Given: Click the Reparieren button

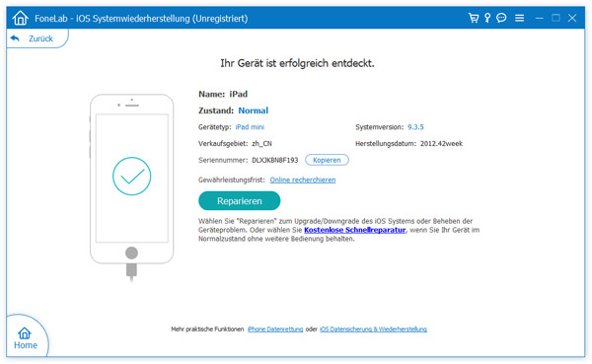Looking at the screenshot, I should coord(240,201).
